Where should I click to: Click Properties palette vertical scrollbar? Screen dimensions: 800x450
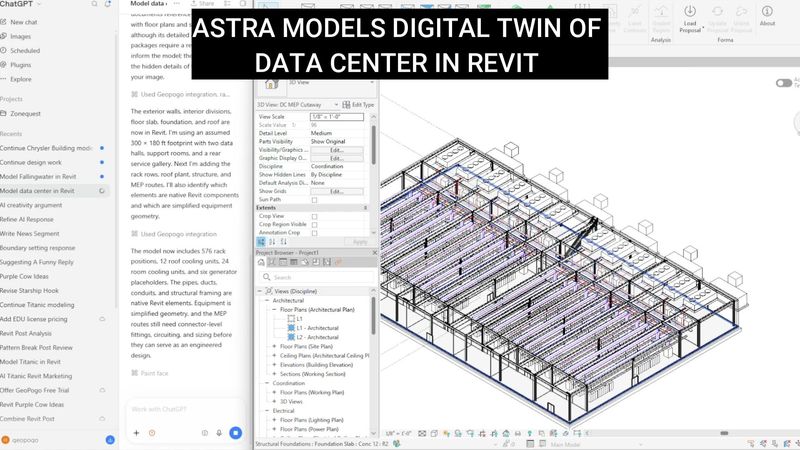(373, 145)
